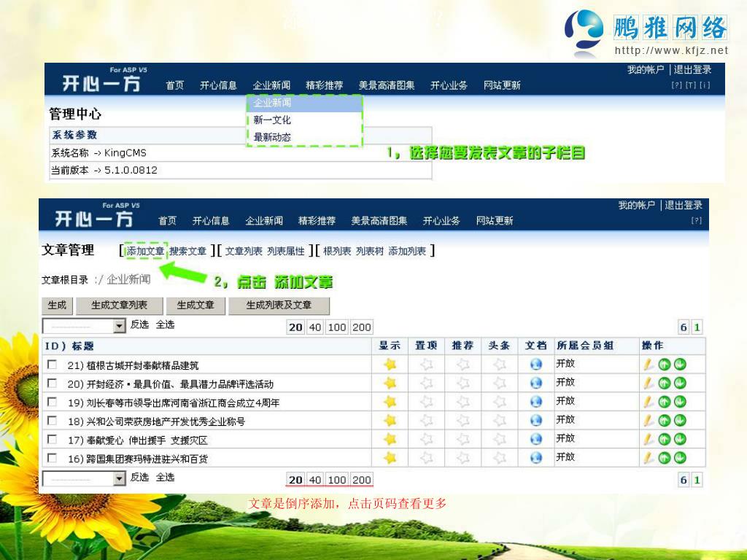Open 网站更新 in the lower navigation bar
Screen dimensions: 747x560
point(495,220)
